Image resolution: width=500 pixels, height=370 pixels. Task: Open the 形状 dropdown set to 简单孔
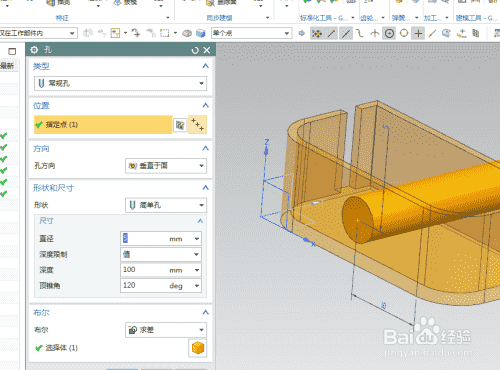click(166, 205)
